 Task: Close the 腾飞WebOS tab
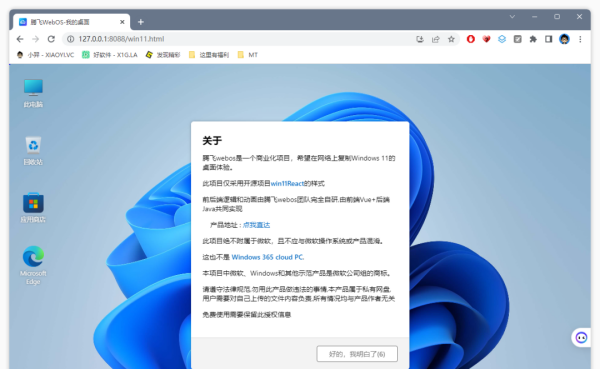point(122,22)
